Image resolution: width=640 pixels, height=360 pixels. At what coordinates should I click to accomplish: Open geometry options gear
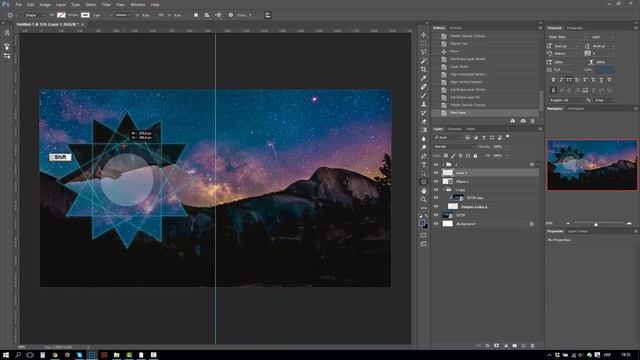click(231, 15)
